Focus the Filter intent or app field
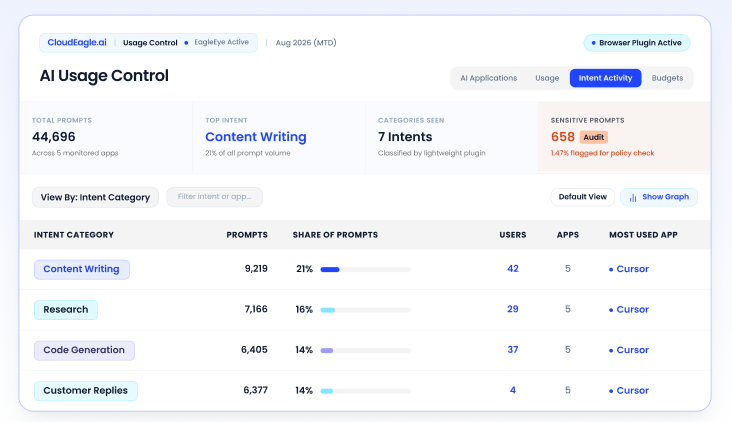Viewport: 732px width, 422px height. [x=214, y=197]
